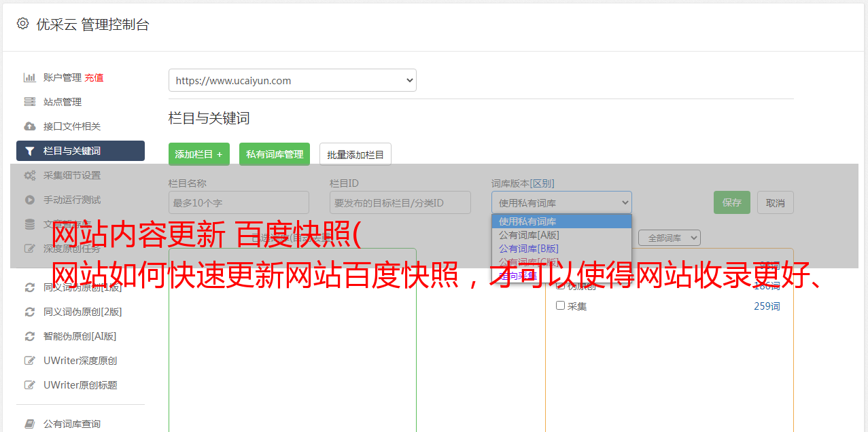Open UWriter深度原创 in the sidebar
The image size is (868, 432).
[x=80, y=361]
